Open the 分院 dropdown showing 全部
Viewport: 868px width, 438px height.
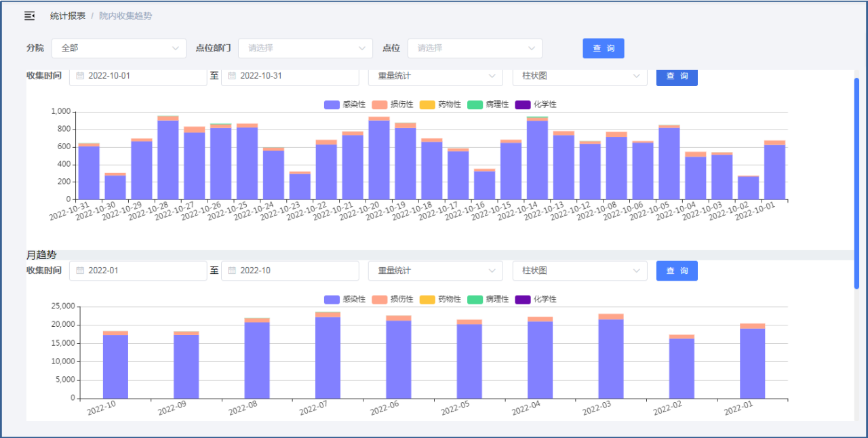pos(119,48)
